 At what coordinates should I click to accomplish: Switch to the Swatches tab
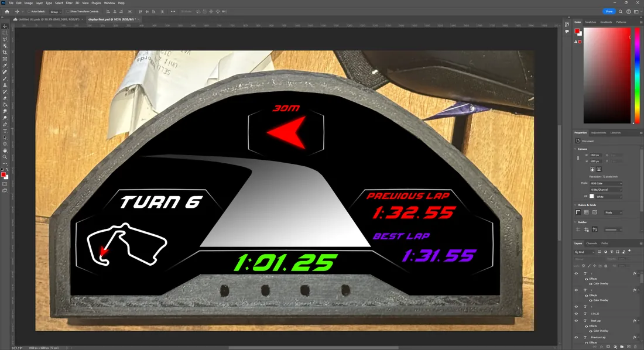[591, 22]
